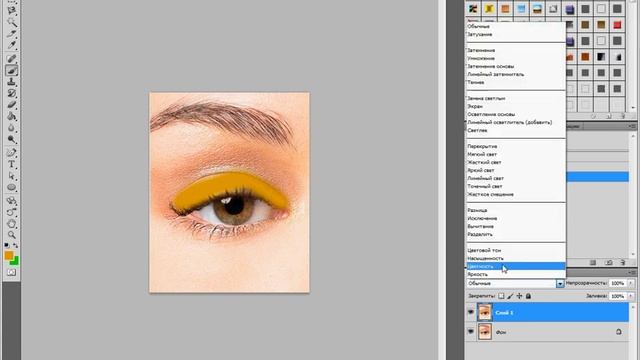Screen dimensions: 640x360
Task: Choose Экран blend mode in list
Action: [x=516, y=106]
